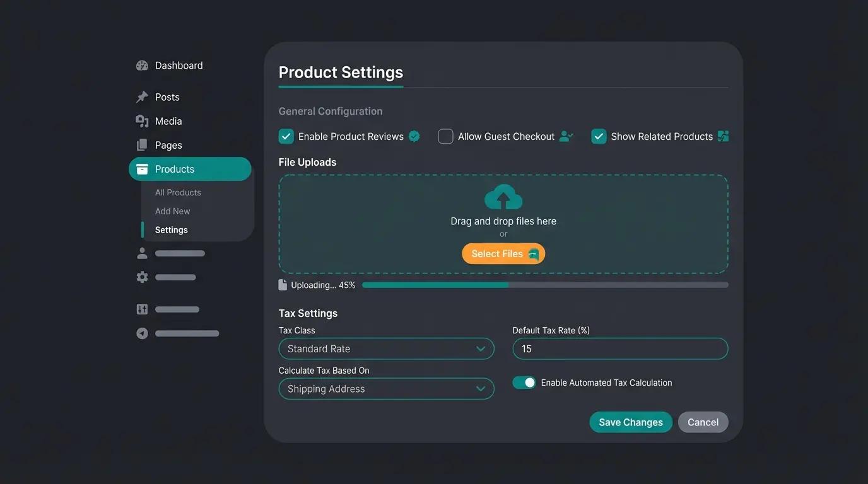Screen dimensions: 868x484
Task: Click the Pages icon in the sidebar
Action: [142, 144]
